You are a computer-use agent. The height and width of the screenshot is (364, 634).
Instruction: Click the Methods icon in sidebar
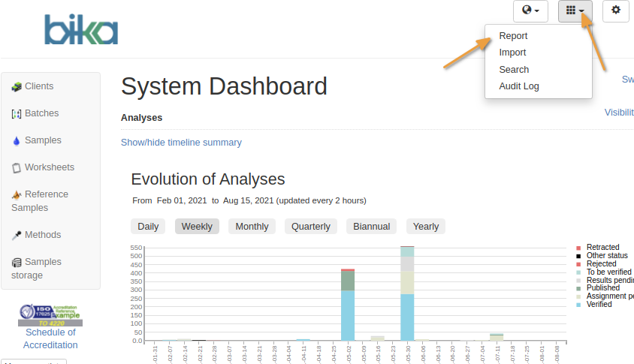tap(17, 236)
